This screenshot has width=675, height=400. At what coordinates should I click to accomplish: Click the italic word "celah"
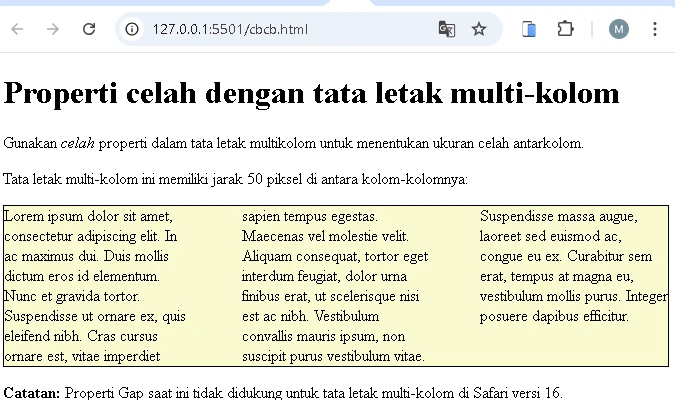click(x=77, y=143)
